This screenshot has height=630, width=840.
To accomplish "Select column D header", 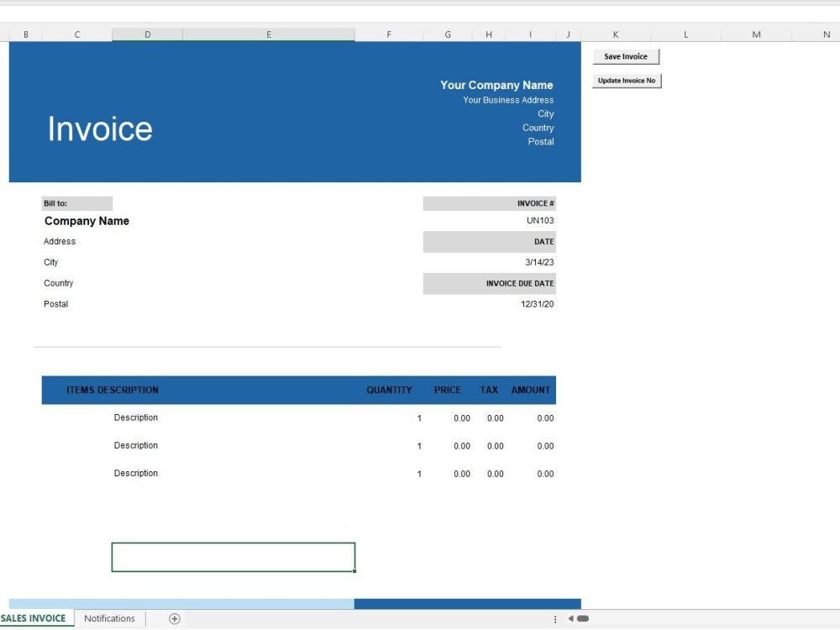I will click(147, 34).
